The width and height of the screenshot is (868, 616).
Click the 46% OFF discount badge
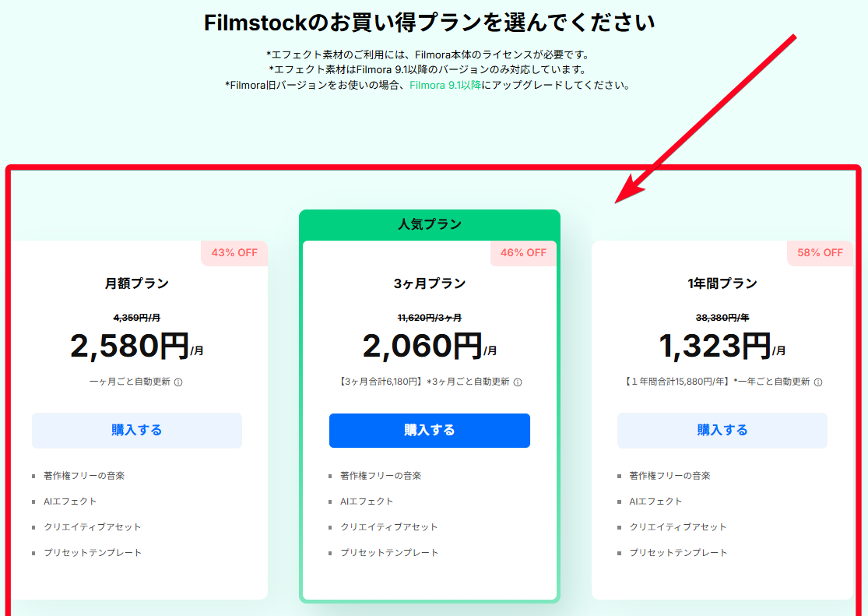click(x=523, y=253)
